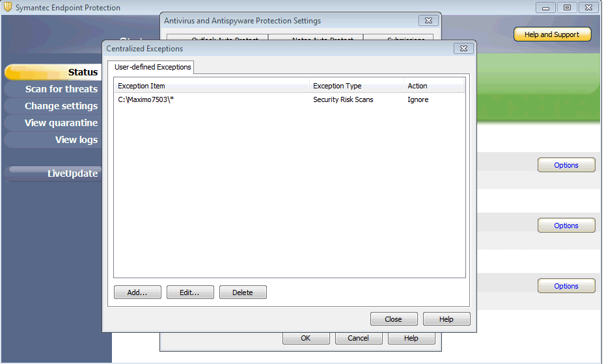This screenshot has height=364, width=604.
Task: Click Cancel in Antivirus settings window
Action: coord(359,338)
